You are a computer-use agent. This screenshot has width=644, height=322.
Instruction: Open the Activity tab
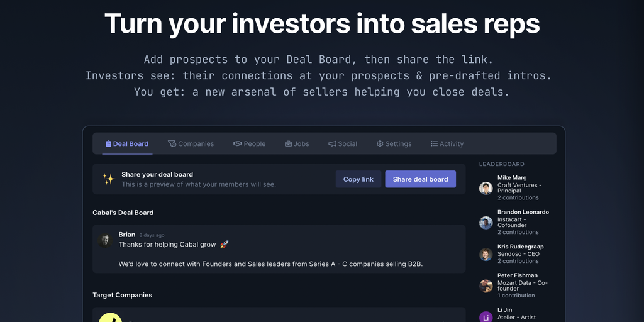[x=447, y=144]
